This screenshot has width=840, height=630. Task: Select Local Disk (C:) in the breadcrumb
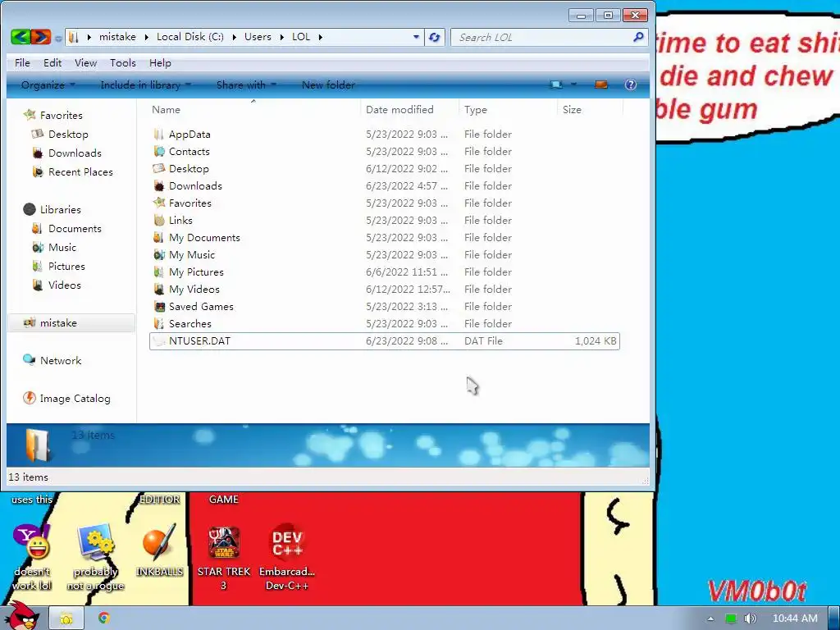(x=190, y=37)
